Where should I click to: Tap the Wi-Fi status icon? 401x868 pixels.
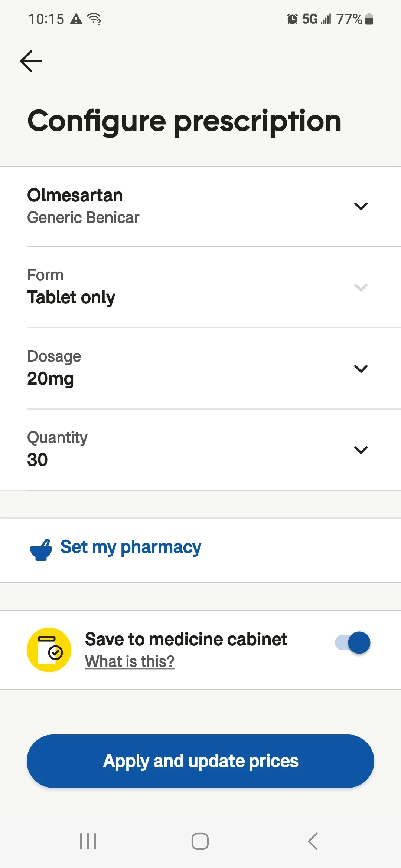(x=94, y=19)
